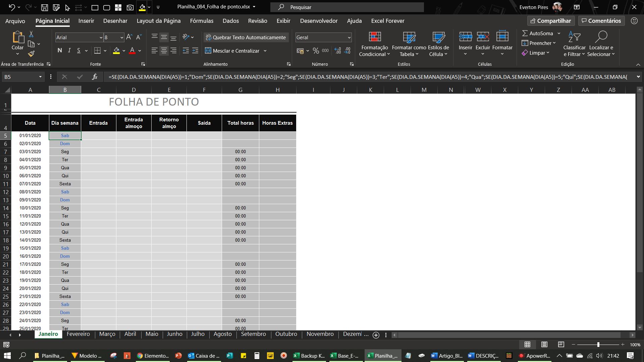Click the borders icon

point(97,51)
